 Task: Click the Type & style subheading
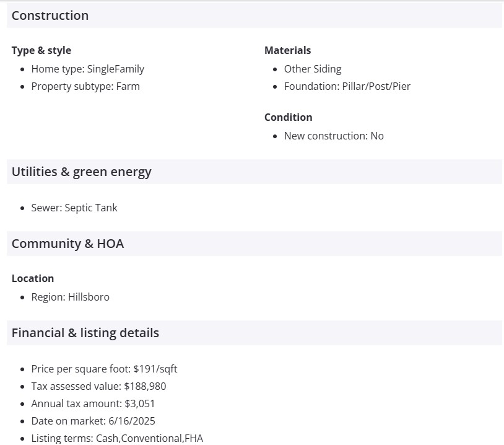(41, 50)
